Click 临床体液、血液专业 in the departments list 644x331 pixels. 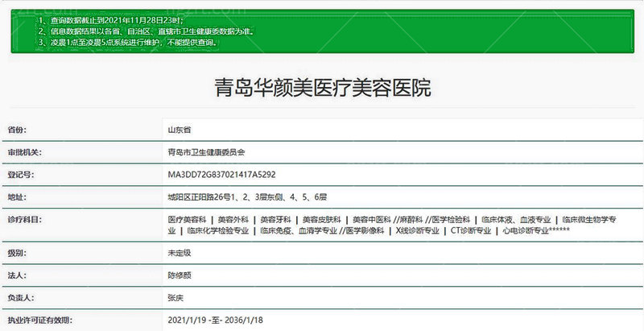[x=516, y=220]
